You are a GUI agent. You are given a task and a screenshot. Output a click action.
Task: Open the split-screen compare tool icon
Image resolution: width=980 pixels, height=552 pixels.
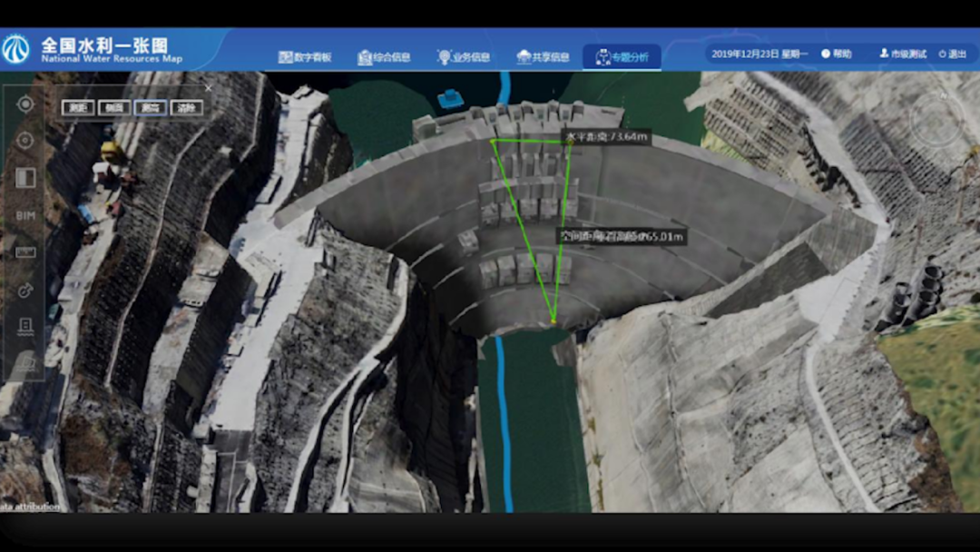point(25,178)
